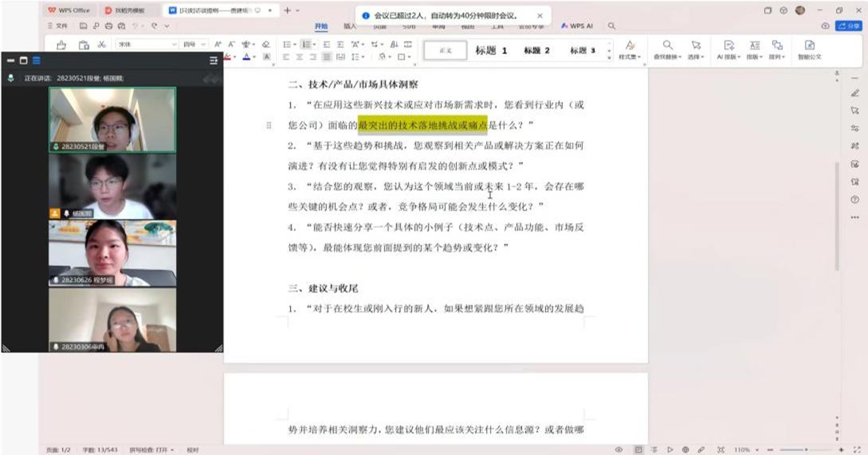The height and width of the screenshot is (455, 868).
Task: Switch to the 插入 ribbon tab
Action: (x=350, y=25)
